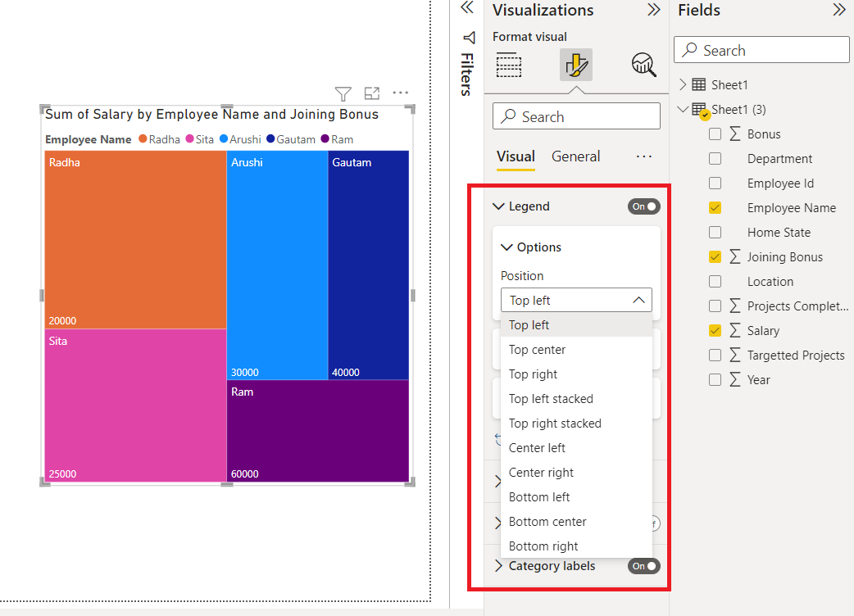
Task: Choose Center right legend position
Action: tap(576, 473)
